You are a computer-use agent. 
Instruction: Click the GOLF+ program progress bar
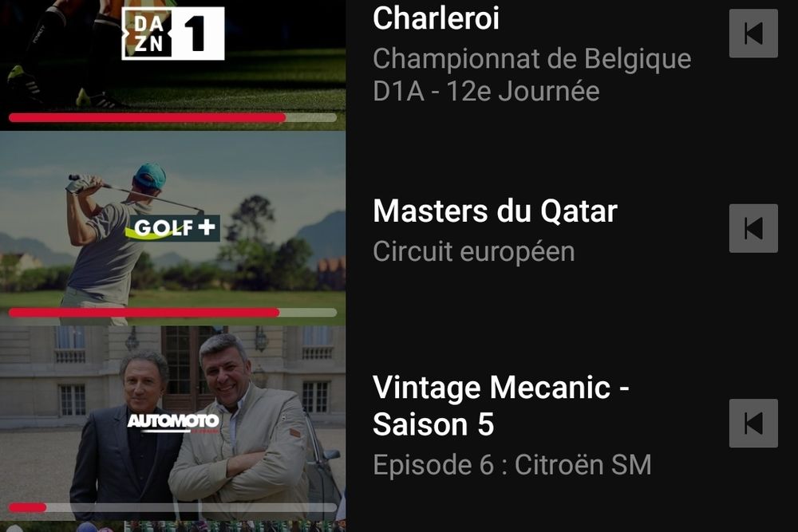[x=173, y=313]
